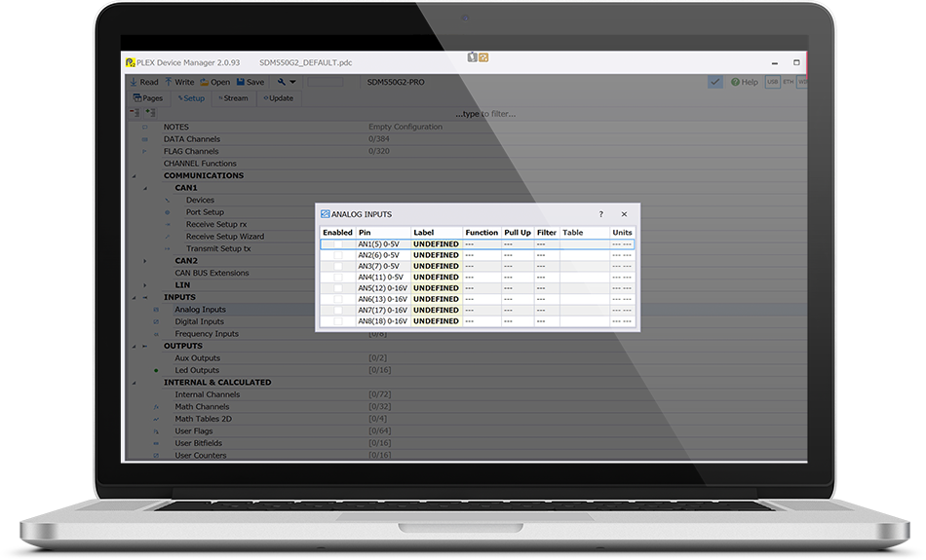926x560 pixels.
Task: Select the ETH connection icon
Action: (788, 82)
